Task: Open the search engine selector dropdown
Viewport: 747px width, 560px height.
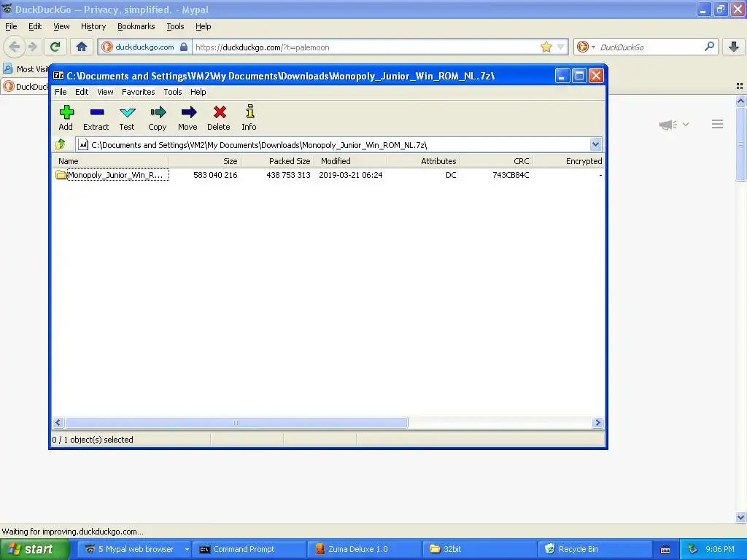Action: point(593,47)
